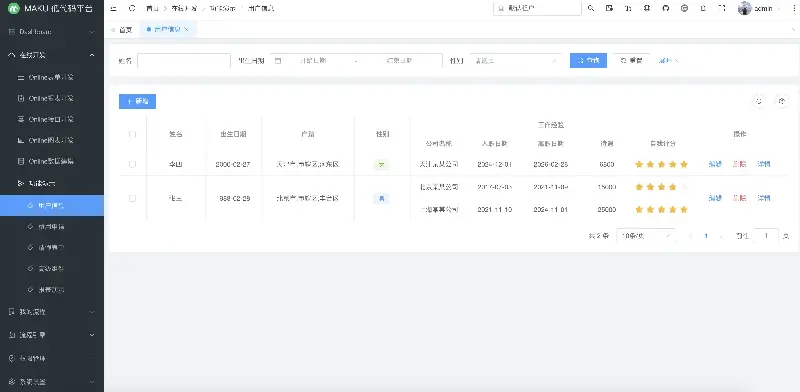Click the 展开 link in the search bar
800x392 pixels.
(668, 60)
